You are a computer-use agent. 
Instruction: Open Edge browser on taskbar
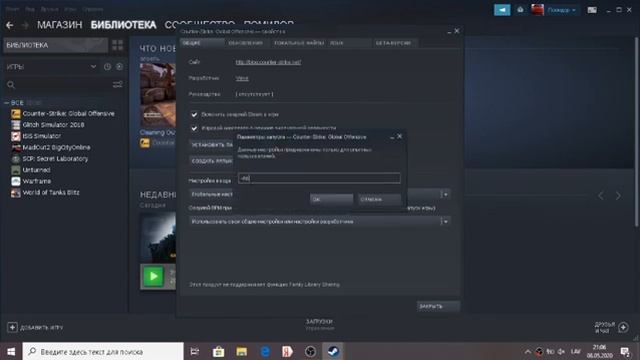tap(265, 351)
